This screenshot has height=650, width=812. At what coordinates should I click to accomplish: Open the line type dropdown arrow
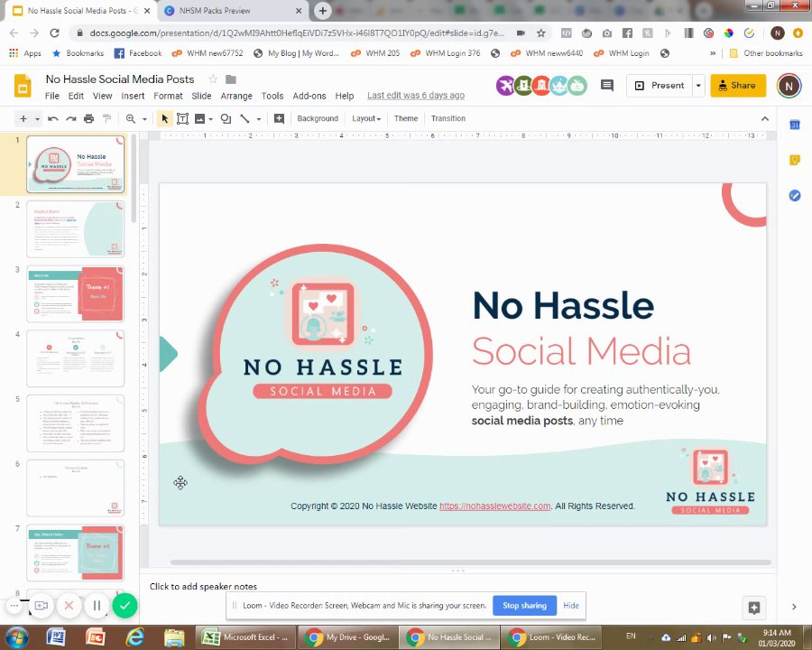258,119
